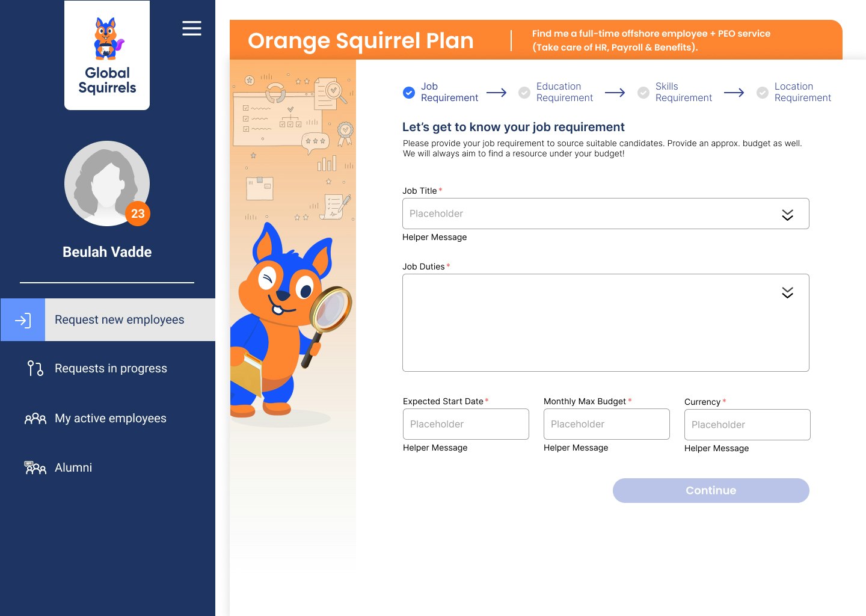The height and width of the screenshot is (616, 866).
Task: Click the My active employees people icon
Action: pos(35,419)
